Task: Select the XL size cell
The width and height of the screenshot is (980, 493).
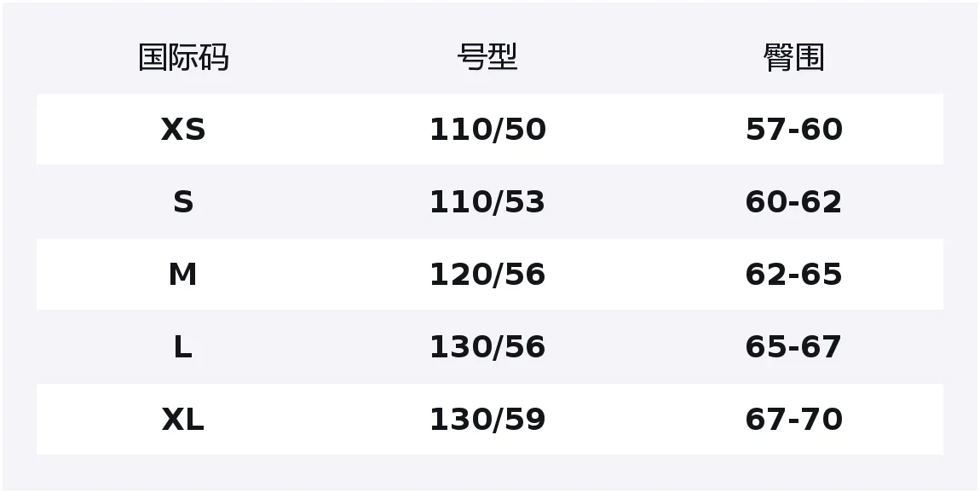Action: point(183,420)
